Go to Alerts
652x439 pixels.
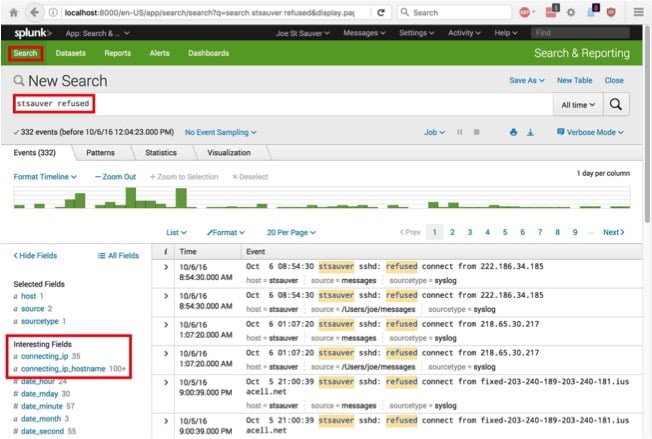159,53
